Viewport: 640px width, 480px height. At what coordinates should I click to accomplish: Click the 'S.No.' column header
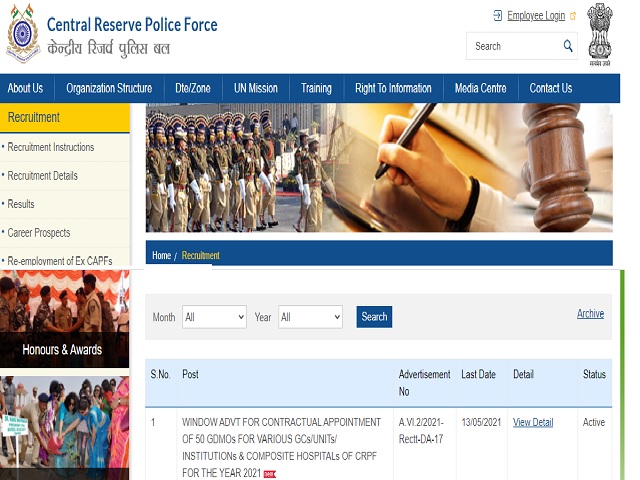coord(160,374)
